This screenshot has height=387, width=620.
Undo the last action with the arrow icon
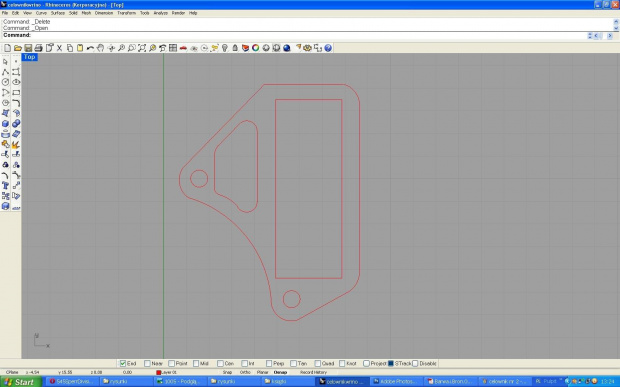(x=90, y=48)
